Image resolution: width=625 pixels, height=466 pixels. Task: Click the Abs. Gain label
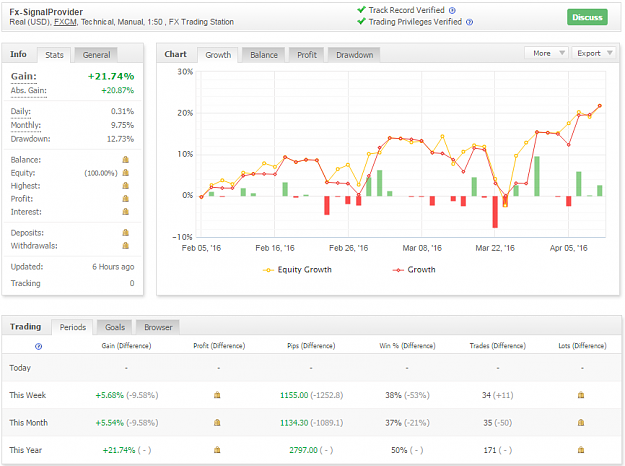coord(28,90)
